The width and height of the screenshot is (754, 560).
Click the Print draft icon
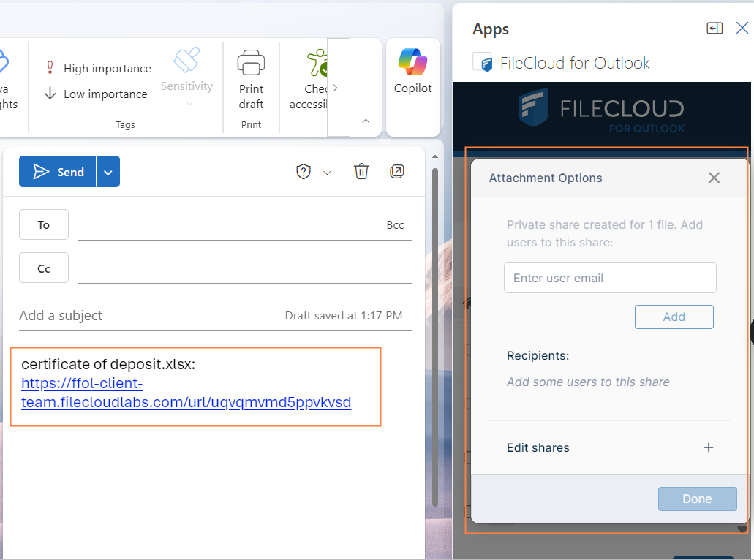[x=251, y=63]
